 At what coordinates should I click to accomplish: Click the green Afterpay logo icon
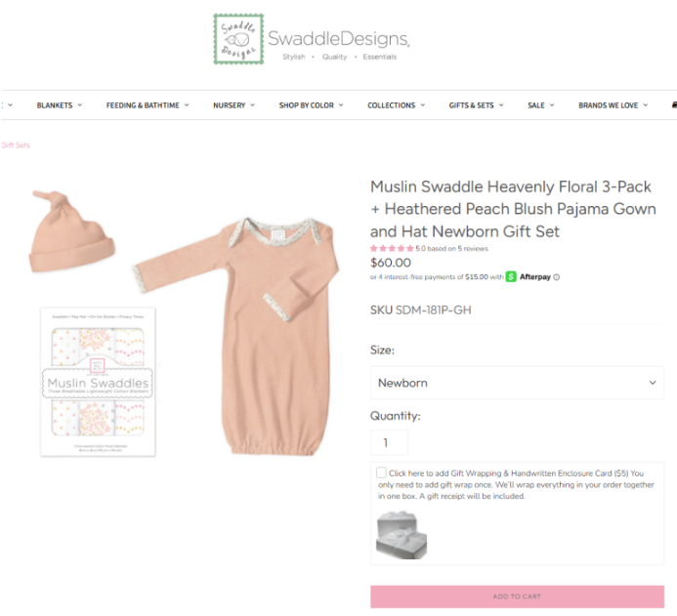(511, 276)
